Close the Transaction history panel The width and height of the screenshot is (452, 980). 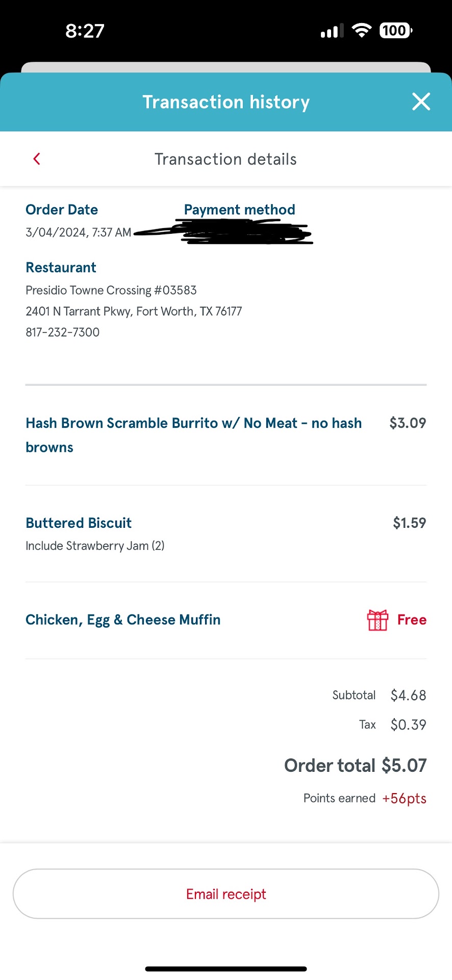[x=421, y=102]
